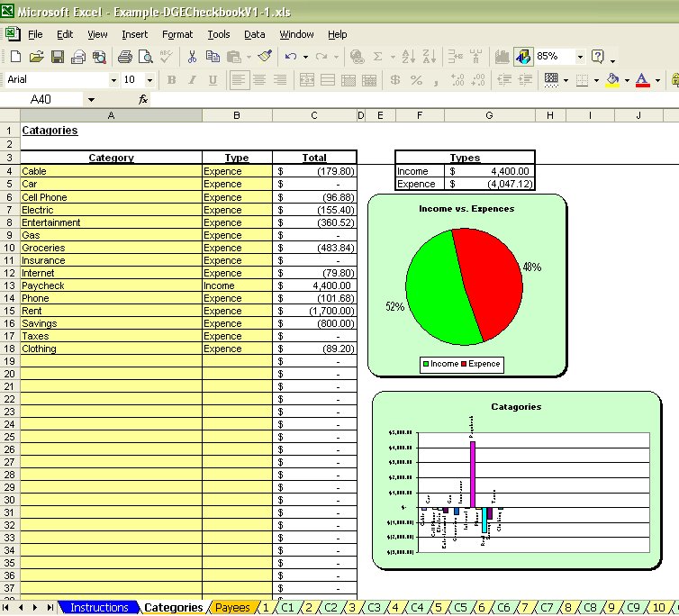Open the font size 10 dropdown
This screenshot has width=679, height=616.
click(x=149, y=80)
